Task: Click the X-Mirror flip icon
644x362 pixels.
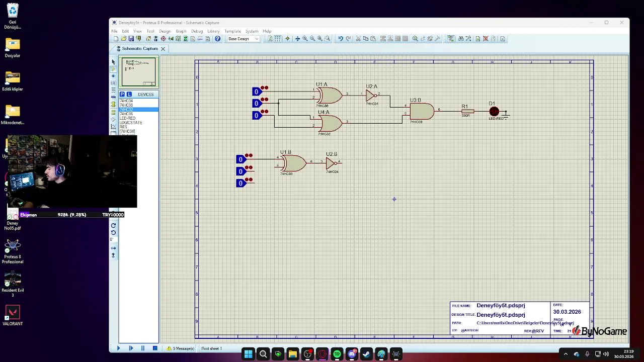Action: 113,248
